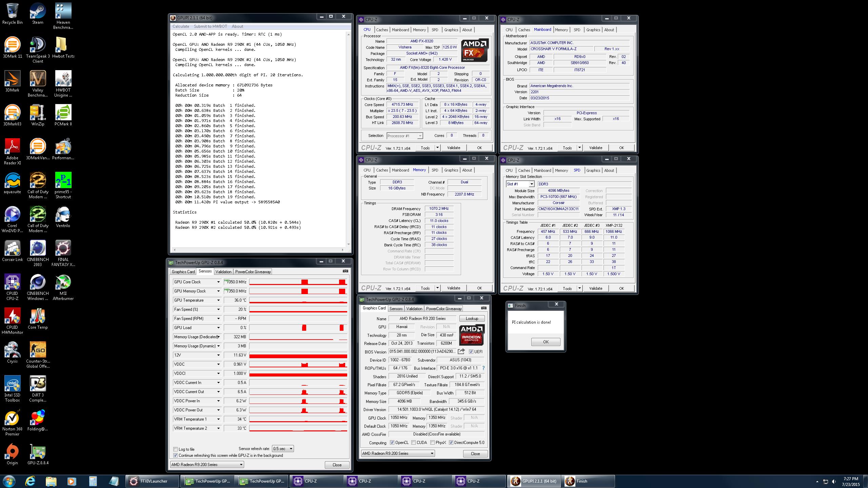Open the Slot #1 memory slot dropdown

pos(520,184)
